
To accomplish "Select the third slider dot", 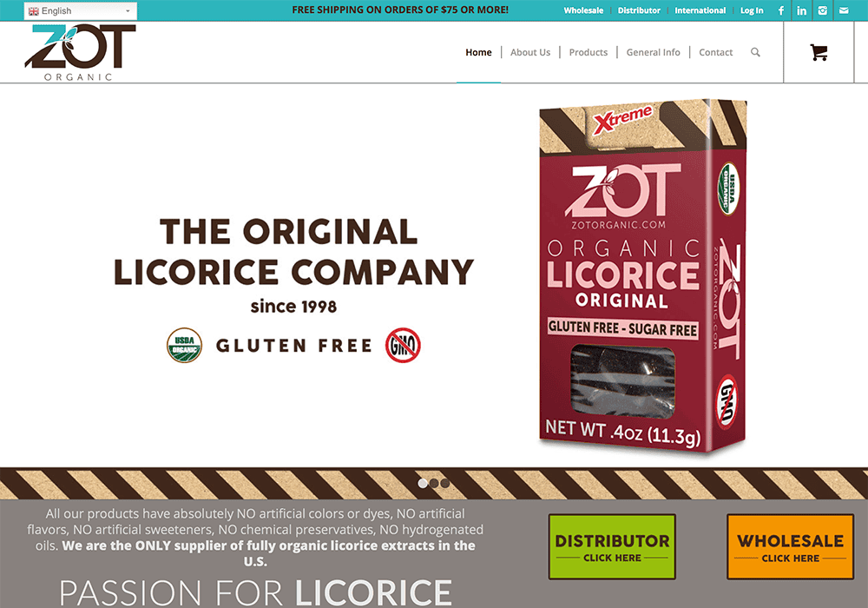I will click(445, 484).
